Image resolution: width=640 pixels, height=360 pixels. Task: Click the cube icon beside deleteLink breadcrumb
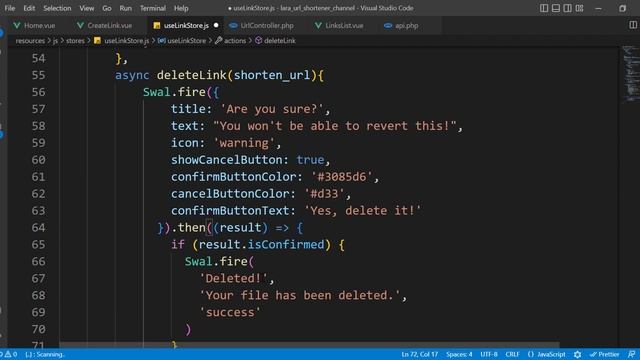pyautogui.click(x=258, y=40)
